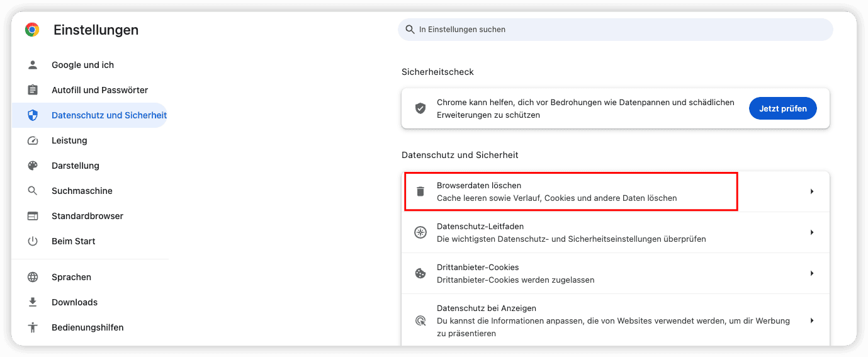
Task: Go to Autofill und Passwörter settings
Action: pyautogui.click(x=99, y=90)
